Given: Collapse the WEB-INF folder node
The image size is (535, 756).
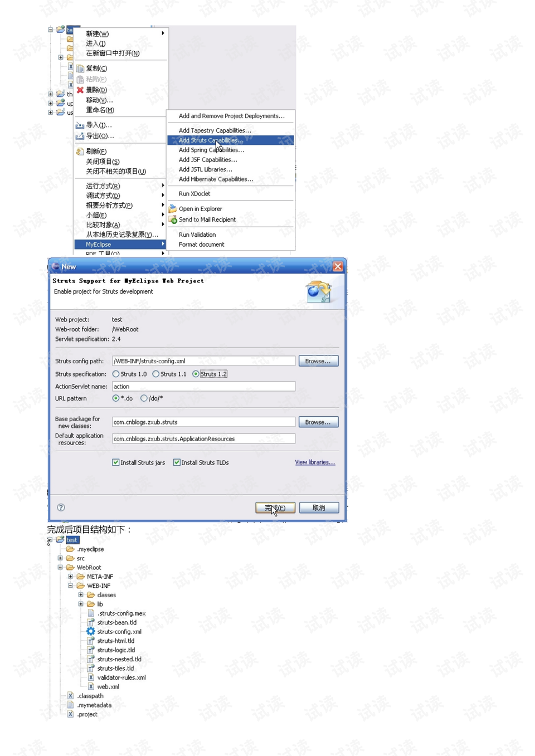Looking at the screenshot, I should click(70, 586).
